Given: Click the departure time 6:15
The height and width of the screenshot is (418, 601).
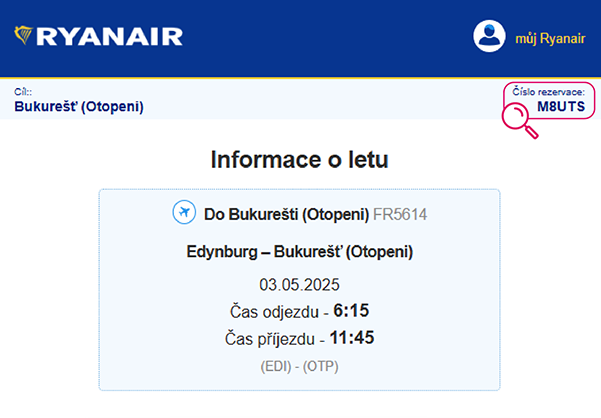Looking at the screenshot, I should (x=351, y=310).
